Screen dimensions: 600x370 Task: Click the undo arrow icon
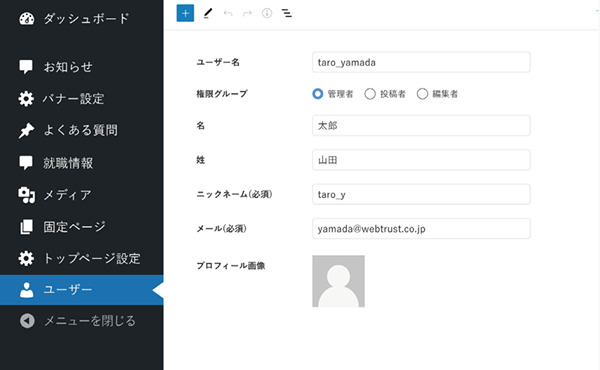[x=228, y=13]
